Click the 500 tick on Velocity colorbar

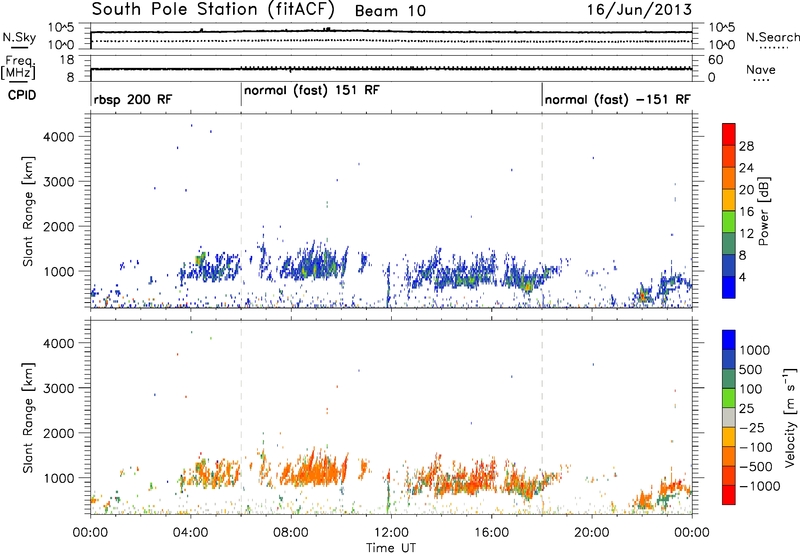coord(751,370)
